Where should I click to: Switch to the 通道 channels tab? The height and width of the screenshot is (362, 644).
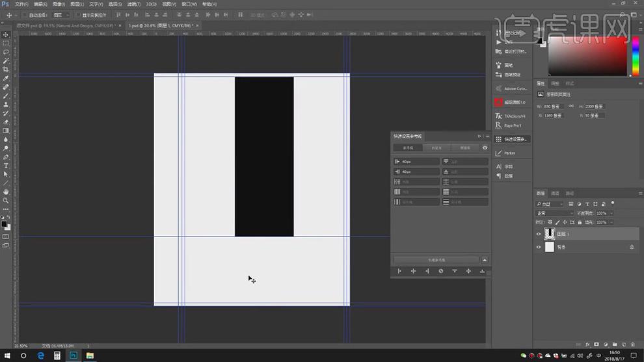pyautogui.click(x=555, y=193)
